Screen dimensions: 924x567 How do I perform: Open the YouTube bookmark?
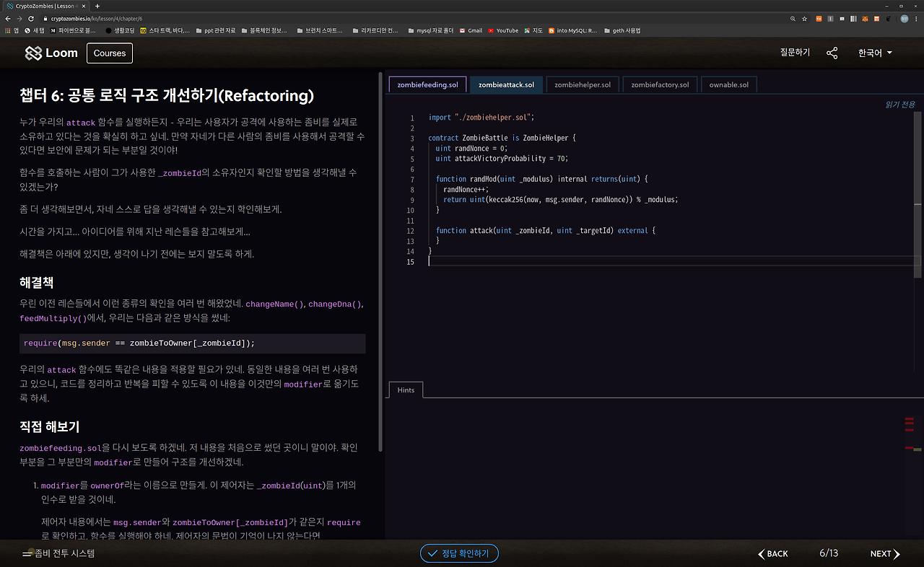503,30
